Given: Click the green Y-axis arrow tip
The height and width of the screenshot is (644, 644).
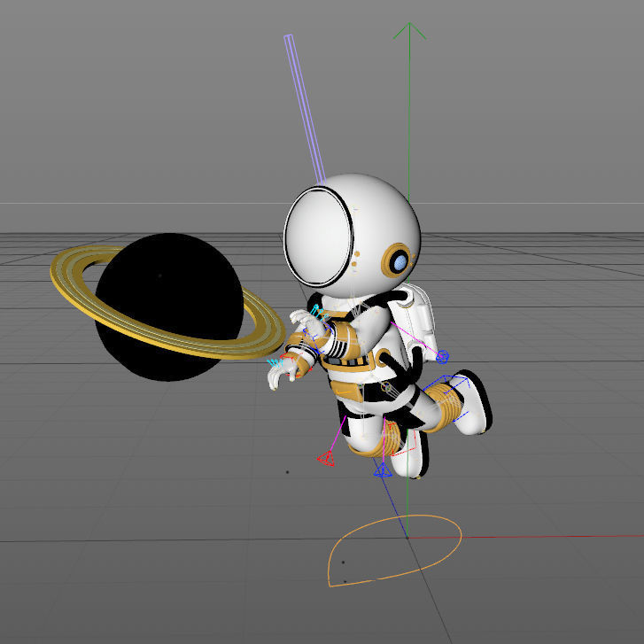Looking at the screenshot, I should pyautogui.click(x=409, y=30).
